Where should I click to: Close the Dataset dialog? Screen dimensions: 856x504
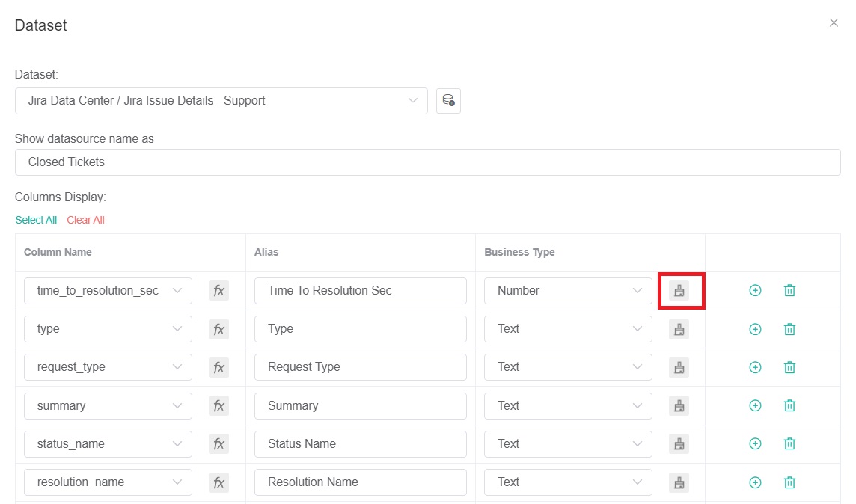point(834,22)
